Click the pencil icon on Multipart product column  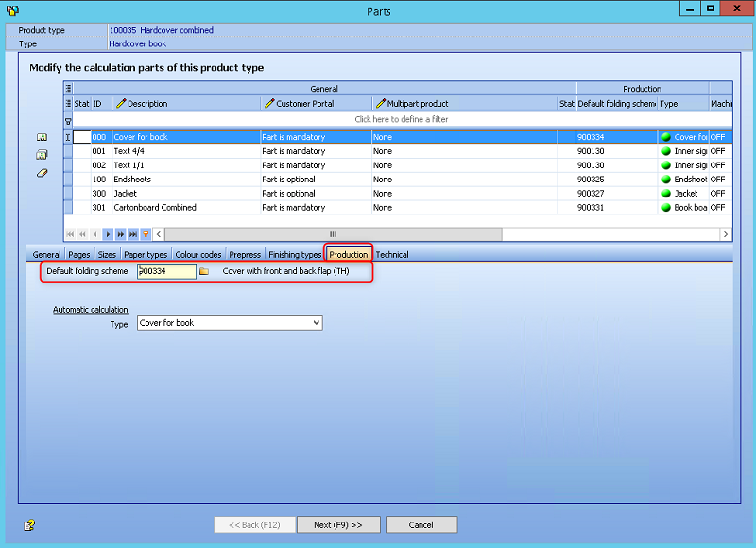(x=381, y=103)
